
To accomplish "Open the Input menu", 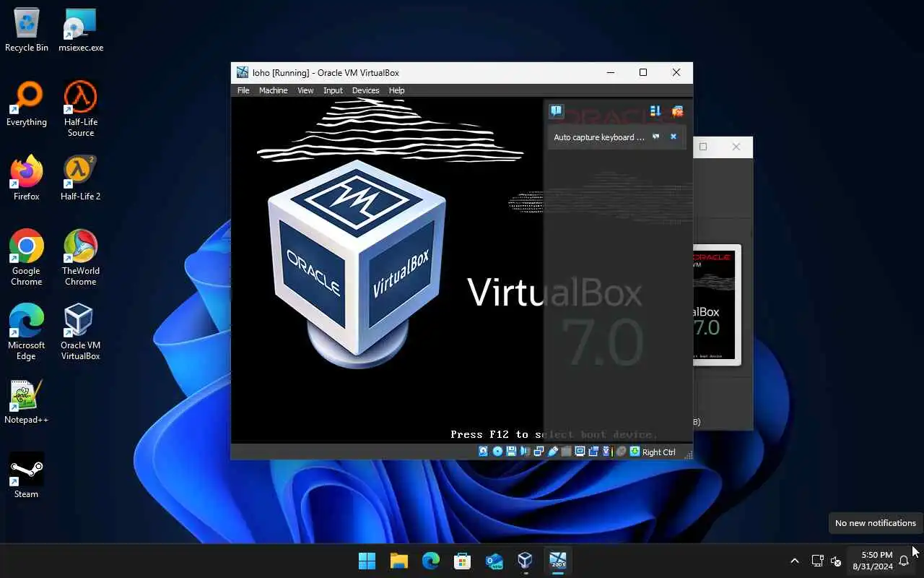I will click(333, 90).
